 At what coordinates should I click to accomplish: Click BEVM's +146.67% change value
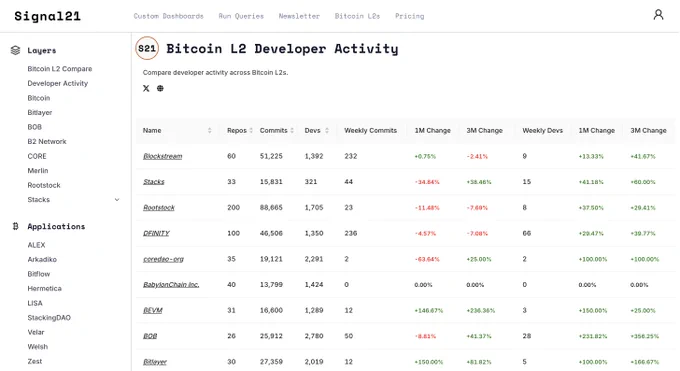tap(428, 311)
